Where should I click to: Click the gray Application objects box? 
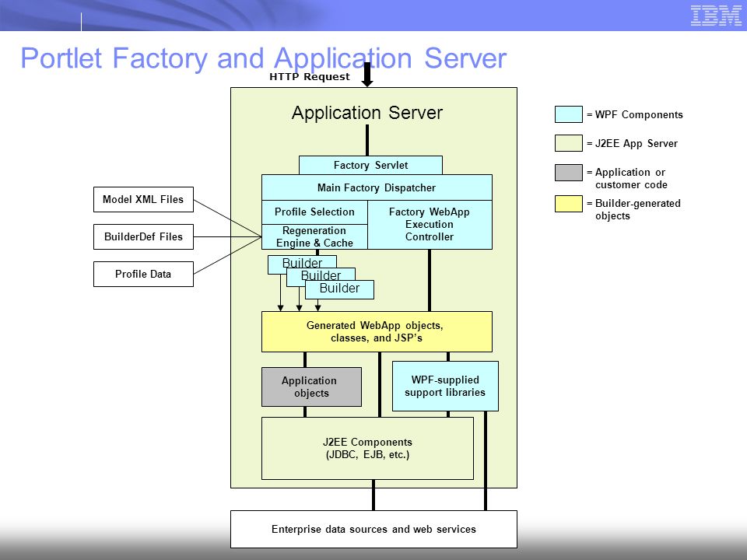[311, 387]
